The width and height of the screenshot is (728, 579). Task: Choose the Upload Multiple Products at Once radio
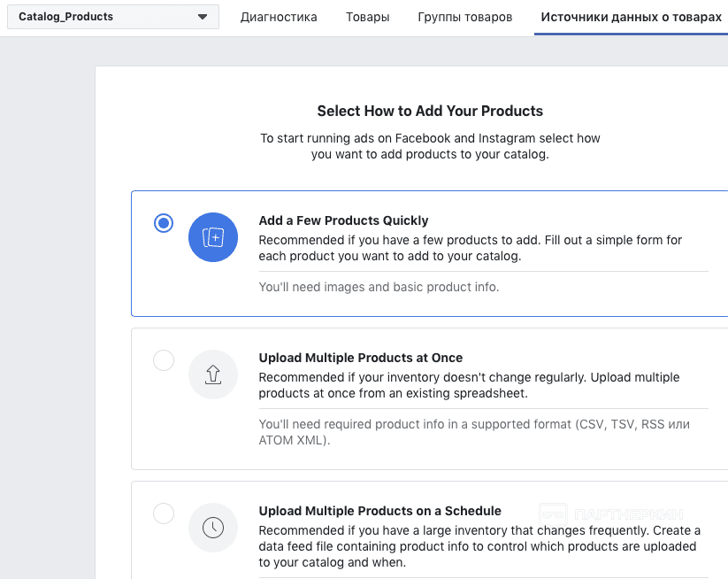[164, 360]
